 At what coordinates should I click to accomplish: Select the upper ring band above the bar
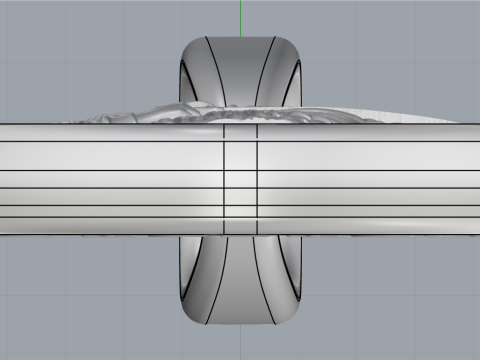240,71
